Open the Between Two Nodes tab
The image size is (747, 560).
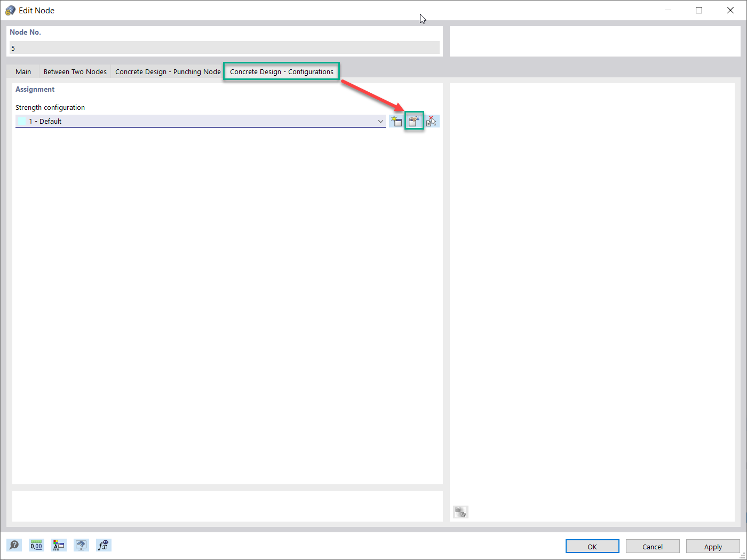click(x=74, y=71)
